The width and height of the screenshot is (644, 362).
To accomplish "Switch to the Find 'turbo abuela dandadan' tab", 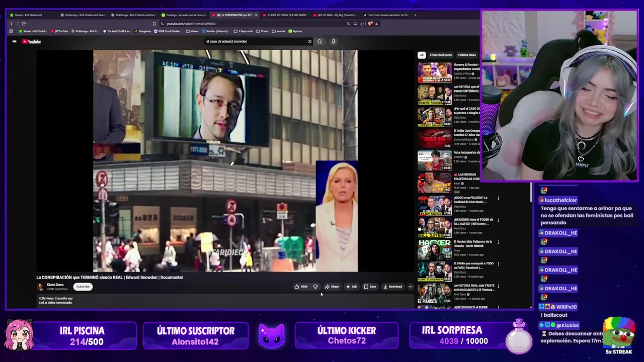I will [385, 15].
